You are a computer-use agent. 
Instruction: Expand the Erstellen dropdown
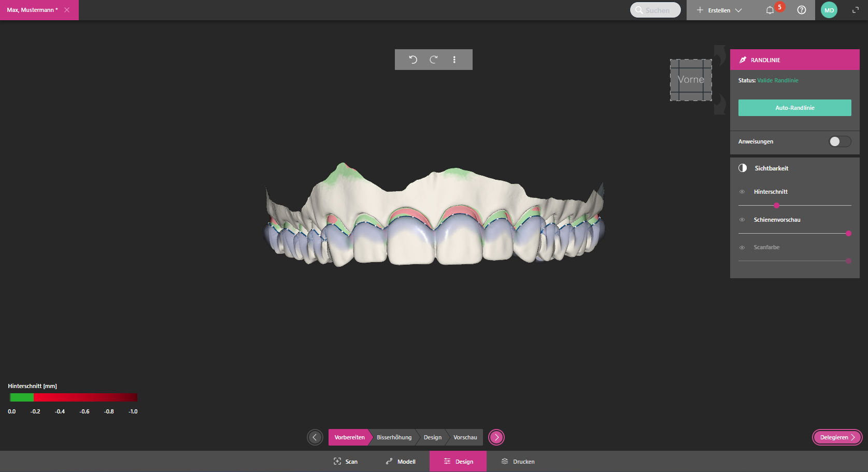720,10
